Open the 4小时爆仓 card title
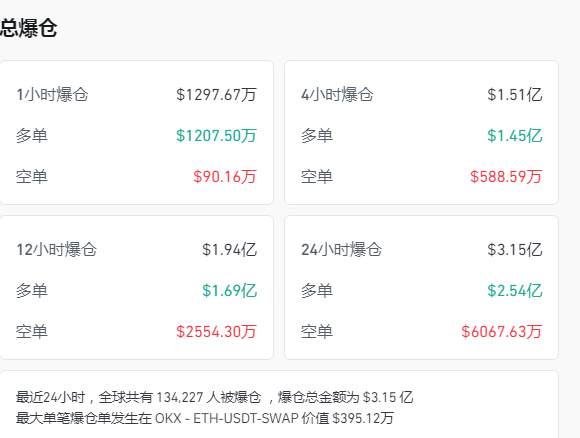Screen dimensions: 580x438 (337, 95)
